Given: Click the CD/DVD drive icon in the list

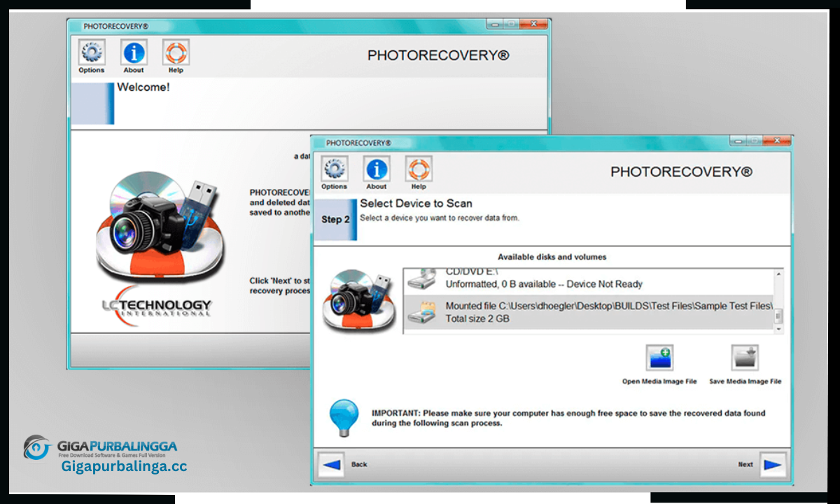Looking at the screenshot, I should point(423,279).
